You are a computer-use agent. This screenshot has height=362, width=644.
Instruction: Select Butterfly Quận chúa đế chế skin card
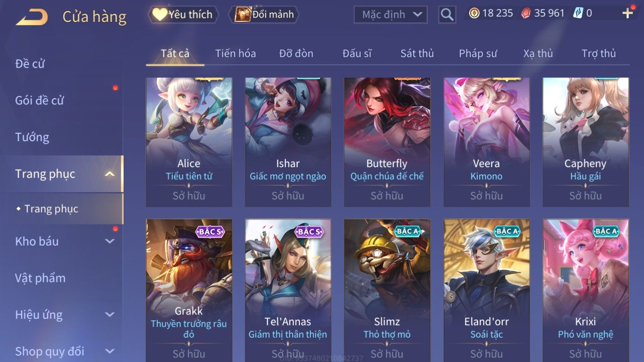coord(387,142)
